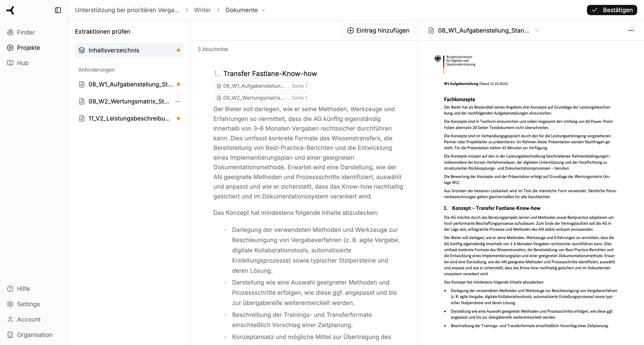Go to Projekte in sidebar
The width and height of the screenshot is (644, 345).
coord(28,47)
